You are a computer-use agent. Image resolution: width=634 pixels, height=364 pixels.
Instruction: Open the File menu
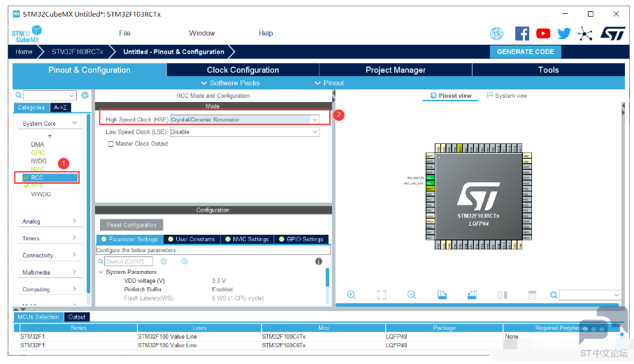tap(124, 33)
